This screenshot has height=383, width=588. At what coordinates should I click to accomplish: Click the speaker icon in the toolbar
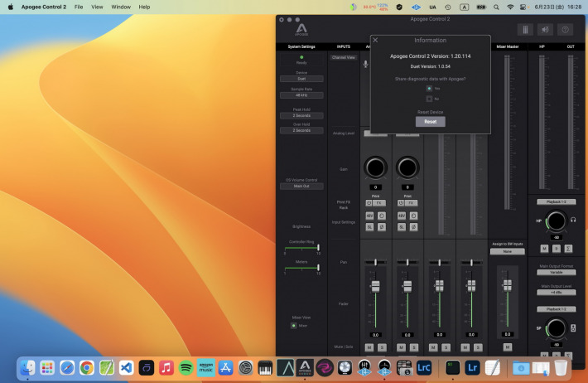[545, 29]
